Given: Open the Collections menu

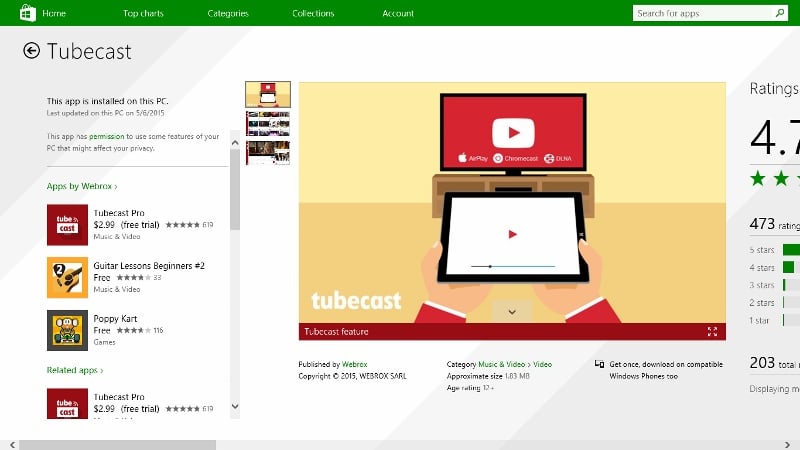Looking at the screenshot, I should 313,13.
